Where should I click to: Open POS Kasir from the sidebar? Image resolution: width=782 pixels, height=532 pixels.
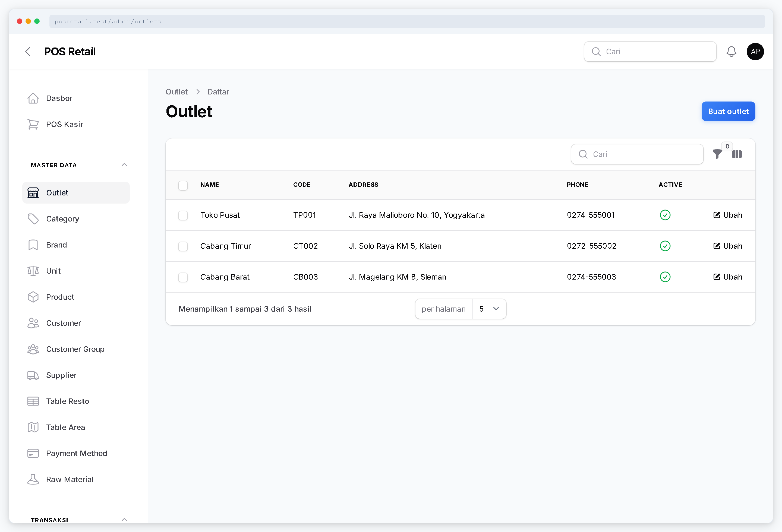point(76,124)
